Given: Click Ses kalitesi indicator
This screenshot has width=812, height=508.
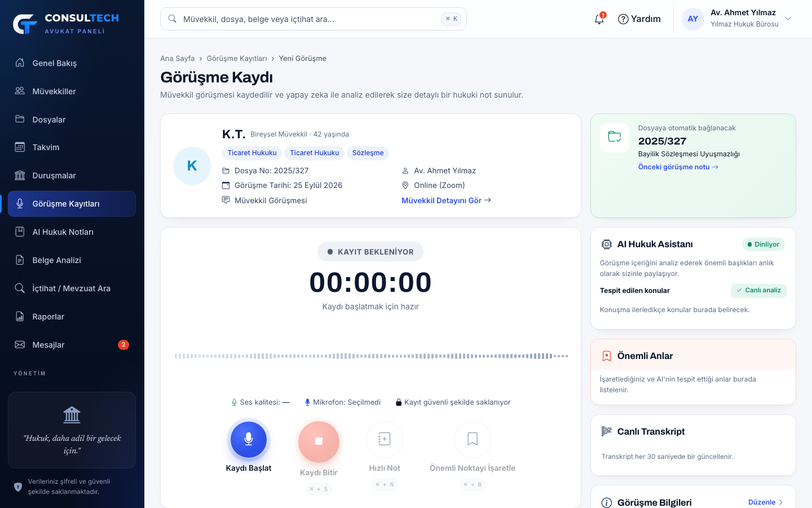Looking at the screenshot, I should click(260, 402).
